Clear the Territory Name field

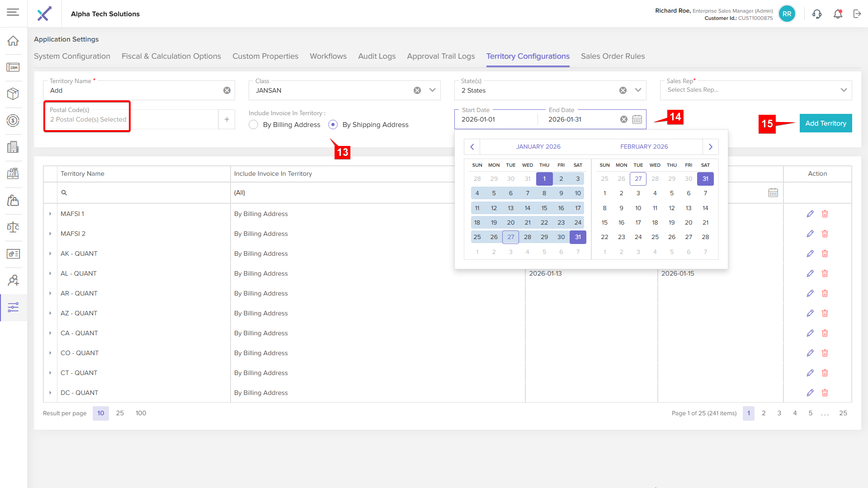(227, 90)
